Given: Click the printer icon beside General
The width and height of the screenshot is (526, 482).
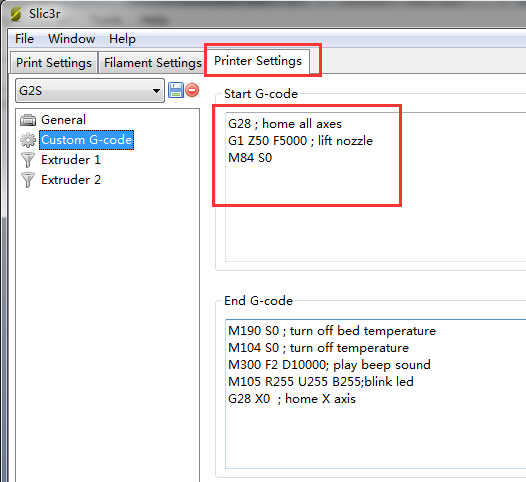Looking at the screenshot, I should click(28, 120).
